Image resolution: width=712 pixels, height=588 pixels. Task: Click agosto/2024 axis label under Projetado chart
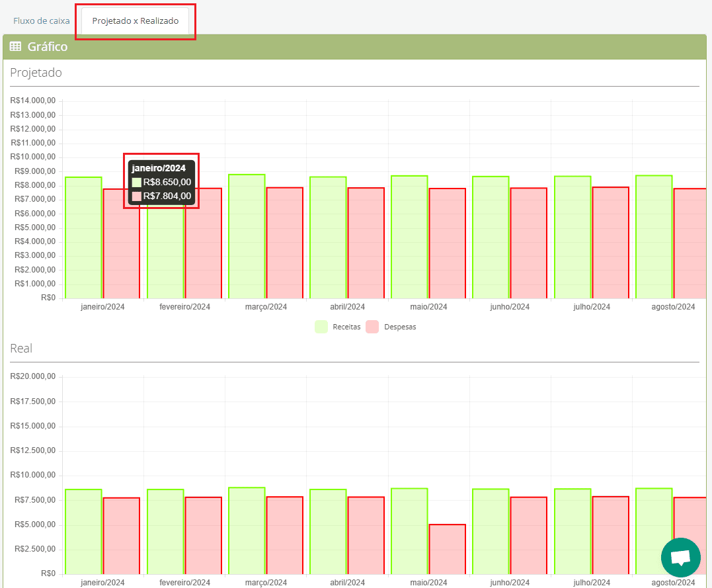pyautogui.click(x=673, y=307)
